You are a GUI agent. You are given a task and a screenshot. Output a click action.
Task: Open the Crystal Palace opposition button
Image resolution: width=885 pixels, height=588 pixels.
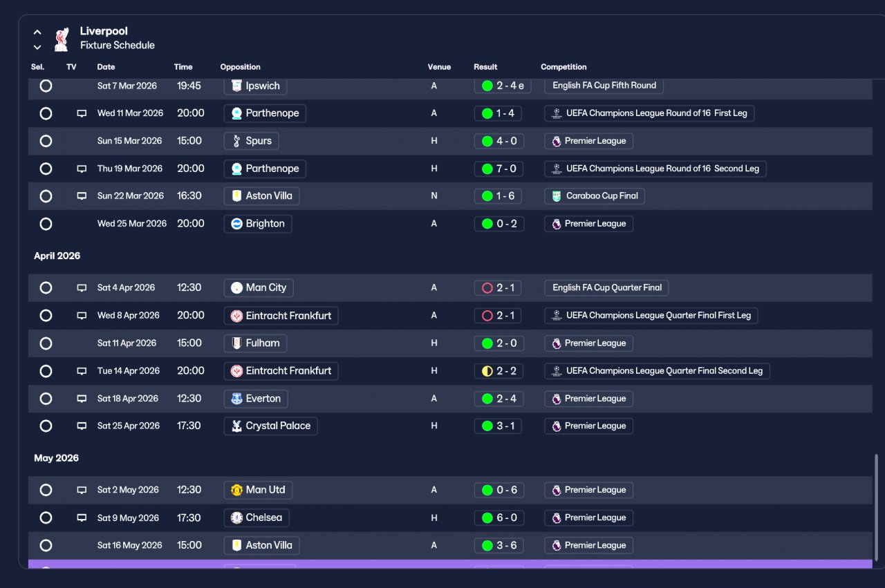[x=270, y=426]
